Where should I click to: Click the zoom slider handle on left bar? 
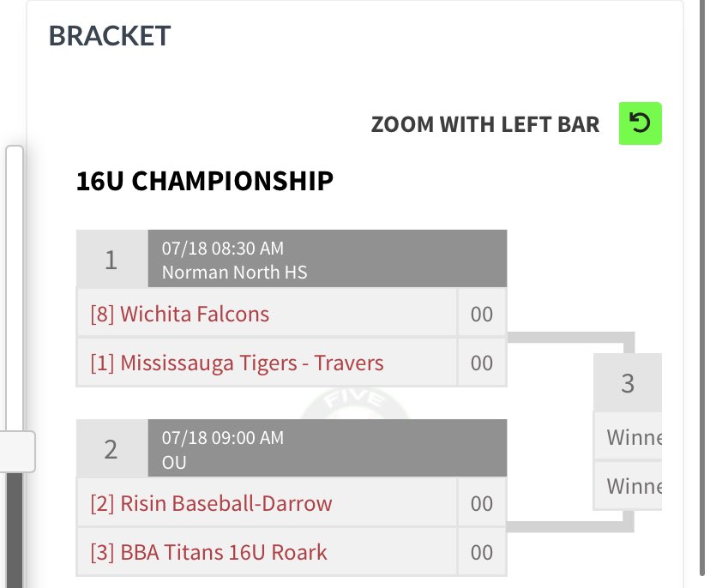tap(15, 452)
